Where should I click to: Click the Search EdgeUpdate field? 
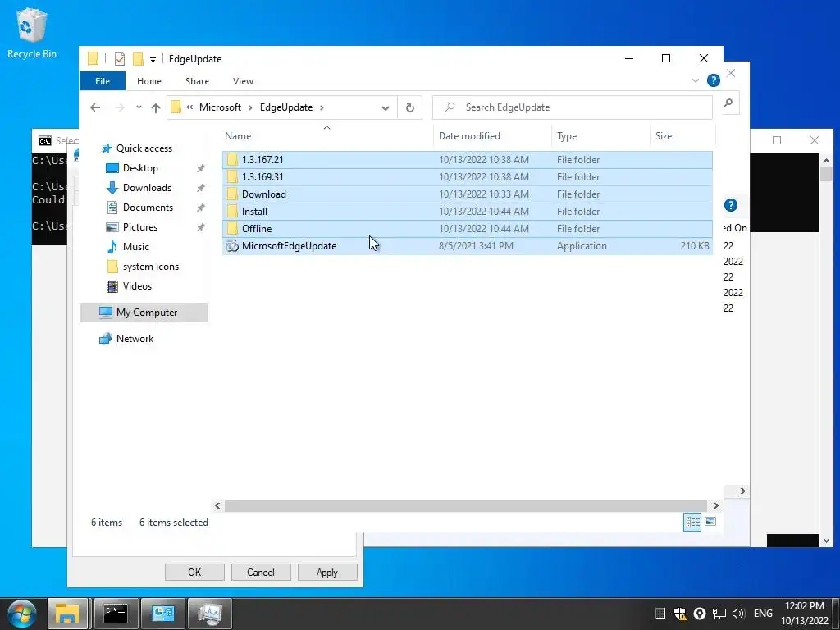point(572,107)
